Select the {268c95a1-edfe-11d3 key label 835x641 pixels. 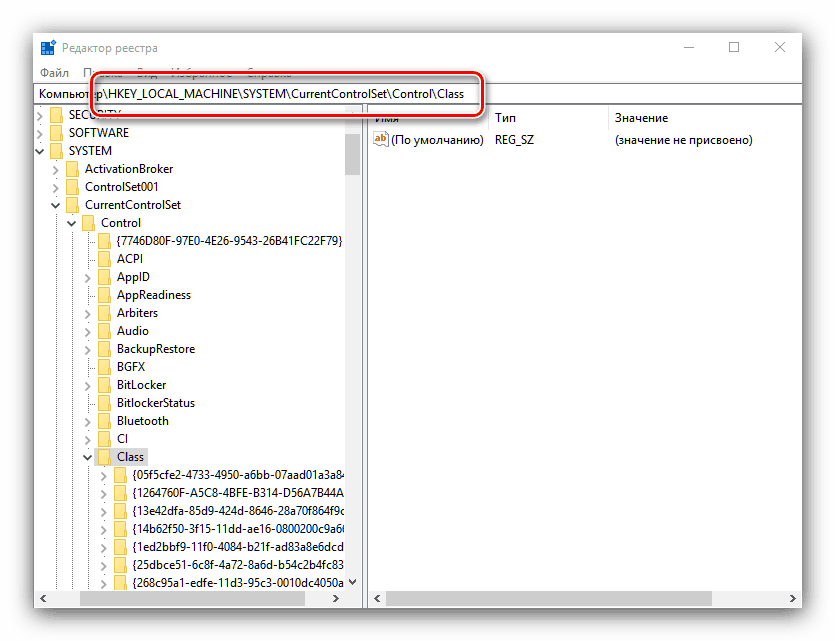point(238,583)
